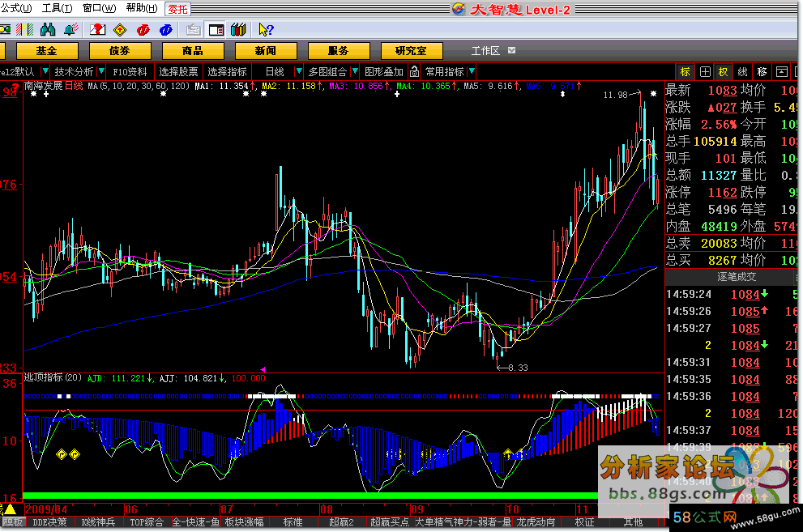Image resolution: width=803 pixels, height=532 pixels.
Task: Select the 商品 commodities button
Action: pos(193,51)
